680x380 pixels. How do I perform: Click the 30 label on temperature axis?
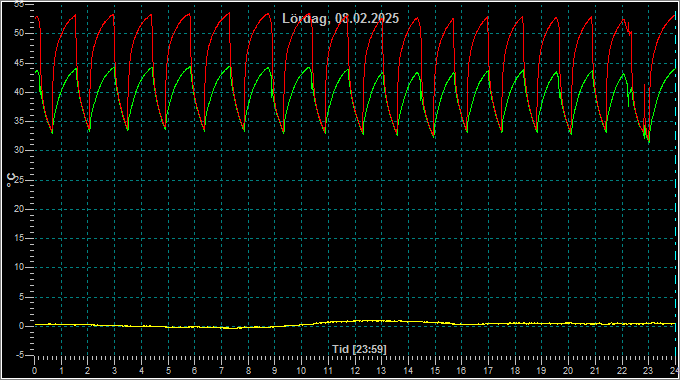(19, 151)
